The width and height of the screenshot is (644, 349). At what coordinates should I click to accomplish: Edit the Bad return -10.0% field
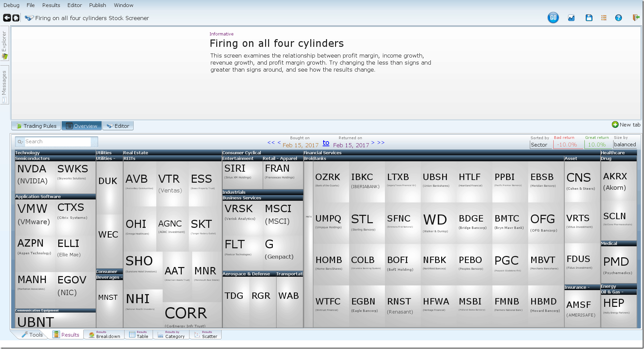[568, 145]
